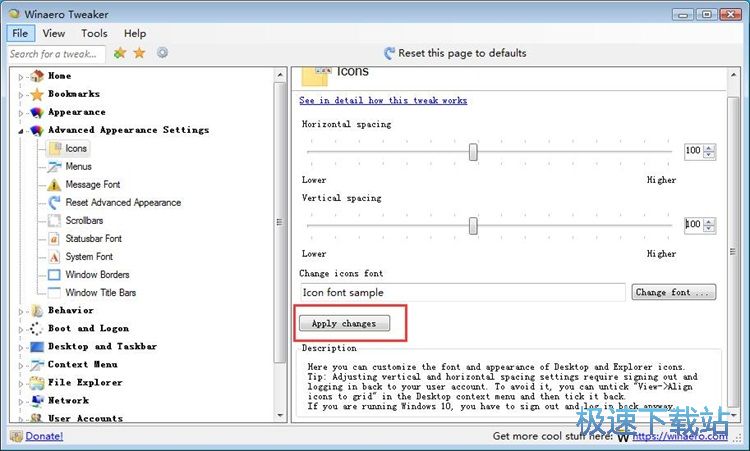The width and height of the screenshot is (750, 451).
Task: Decrease Horizontal spacing with down arrow
Action: coord(709,155)
